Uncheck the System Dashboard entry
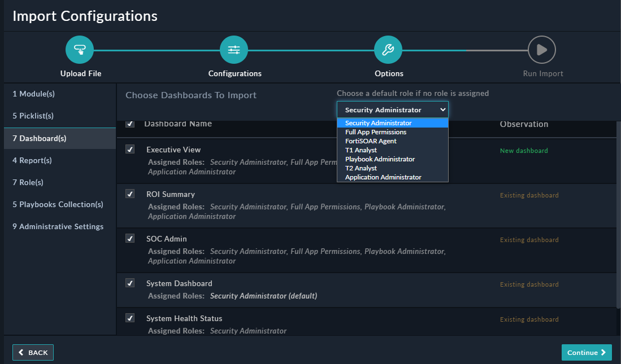 (129, 283)
